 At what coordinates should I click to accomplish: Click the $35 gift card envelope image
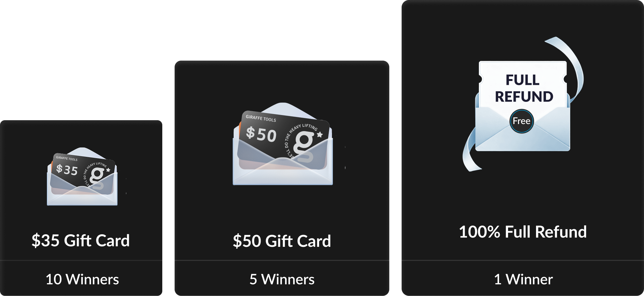tap(82, 176)
